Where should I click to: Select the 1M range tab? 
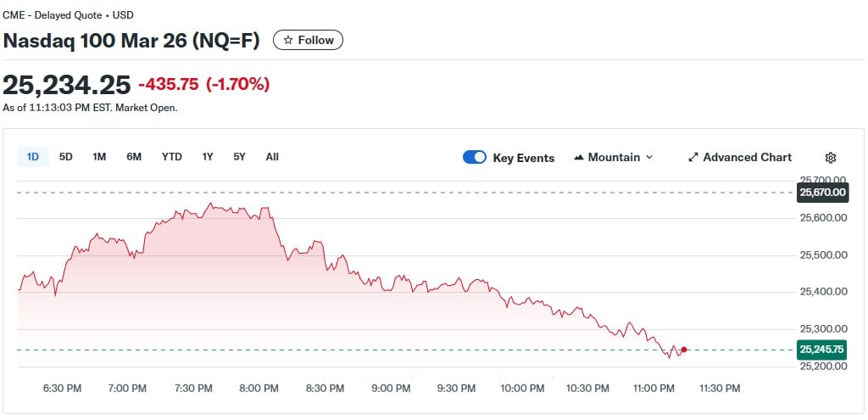coord(99,157)
